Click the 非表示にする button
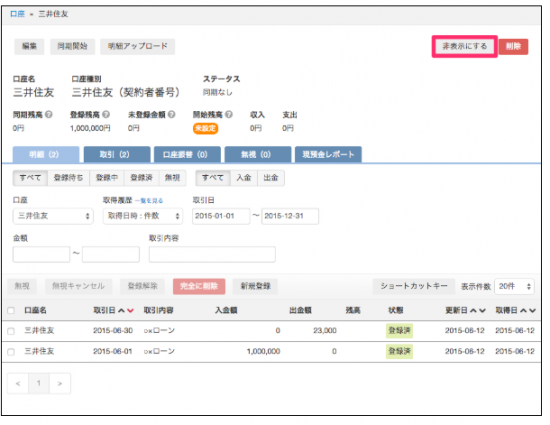Image resolution: width=550 pixels, height=425 pixels. click(464, 46)
